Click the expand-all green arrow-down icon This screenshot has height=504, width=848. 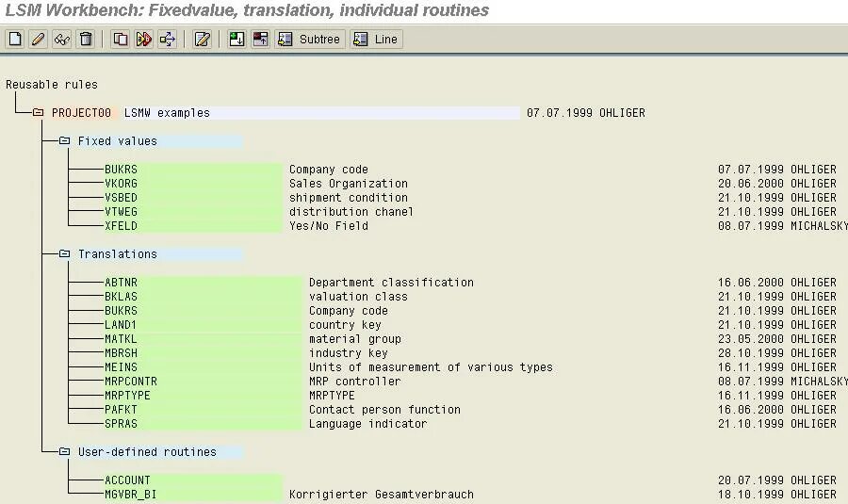point(236,39)
